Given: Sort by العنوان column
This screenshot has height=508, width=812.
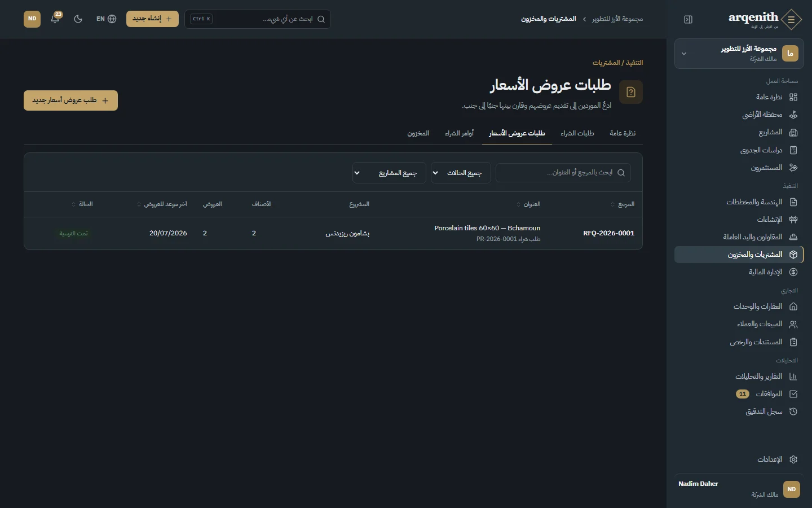Looking at the screenshot, I should [x=528, y=204].
